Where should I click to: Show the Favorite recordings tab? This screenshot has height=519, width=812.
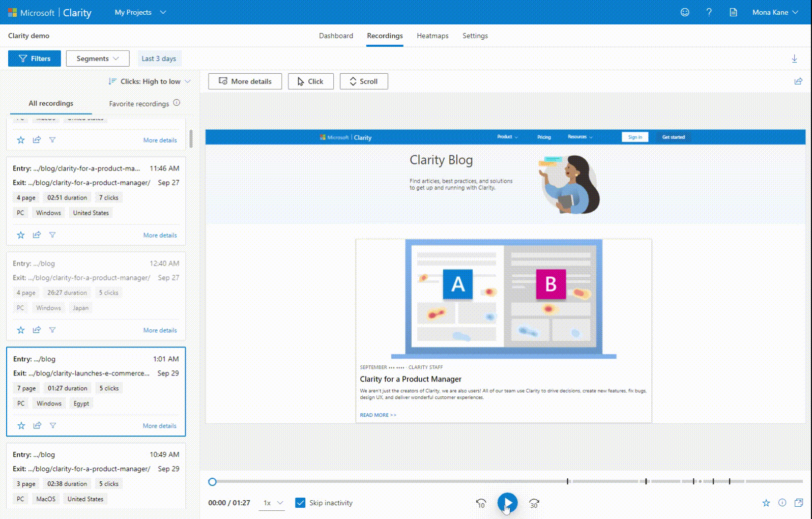139,103
